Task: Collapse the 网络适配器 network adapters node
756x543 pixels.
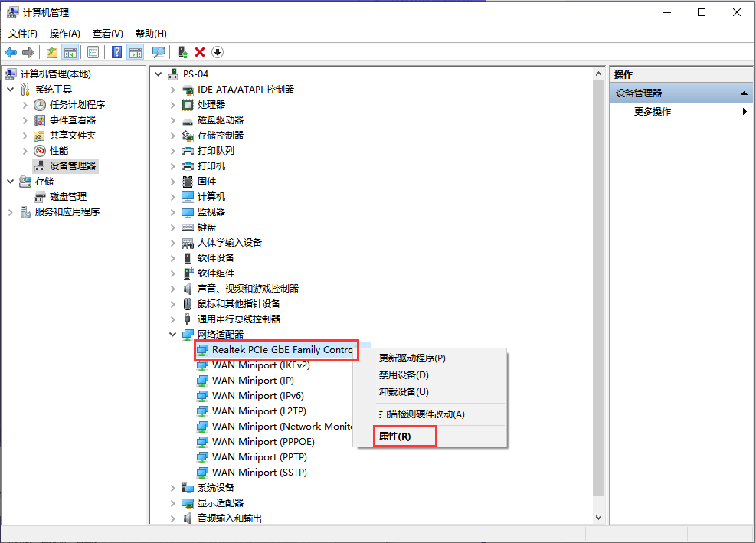Action: (172, 334)
